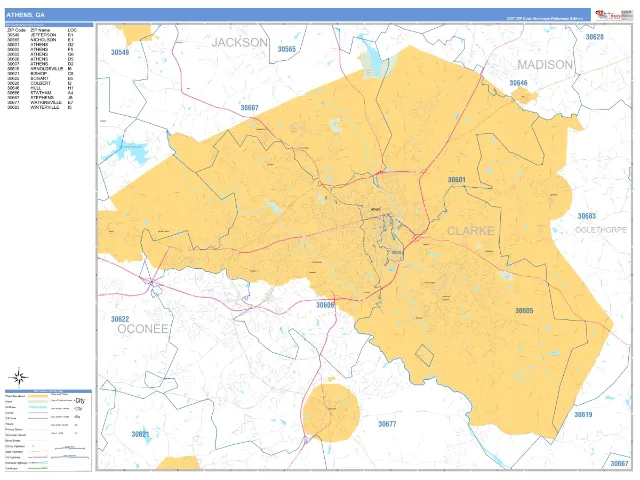Viewport: 640px width, 480px height.
Task: Click the red US highways line in legend
Action: coord(38,457)
